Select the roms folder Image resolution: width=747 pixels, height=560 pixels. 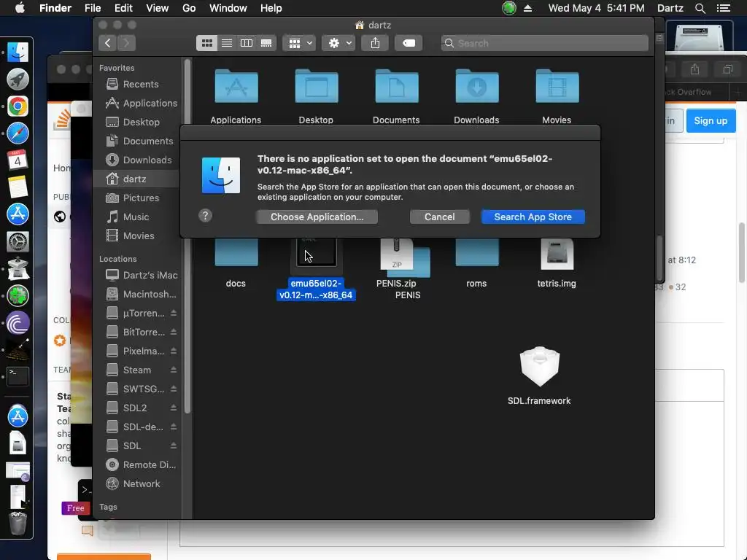(476, 253)
